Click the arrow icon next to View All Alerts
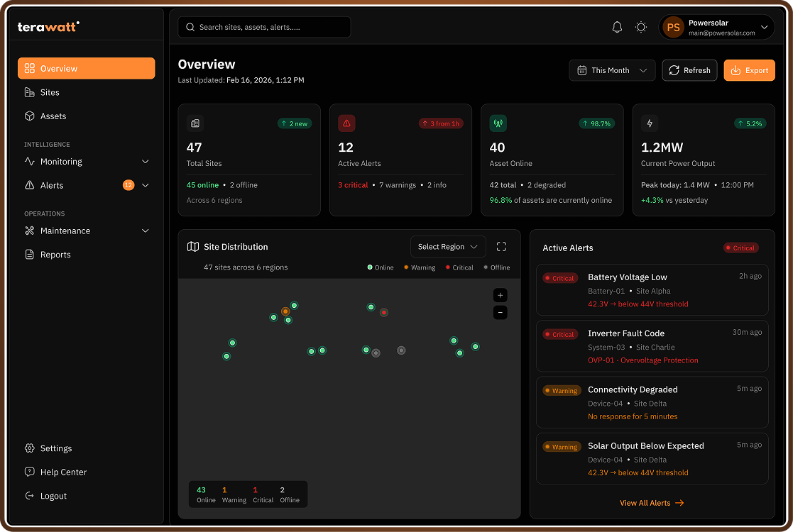The image size is (793, 532). (x=679, y=503)
